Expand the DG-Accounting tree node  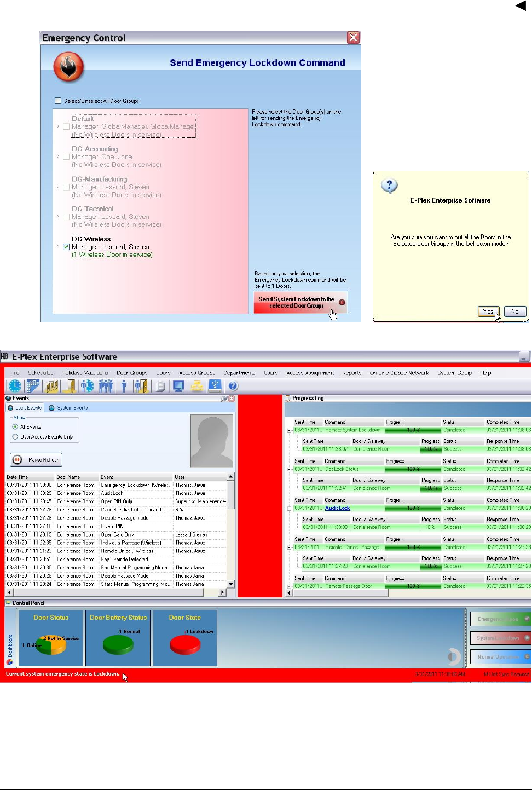pyautogui.click(x=58, y=157)
